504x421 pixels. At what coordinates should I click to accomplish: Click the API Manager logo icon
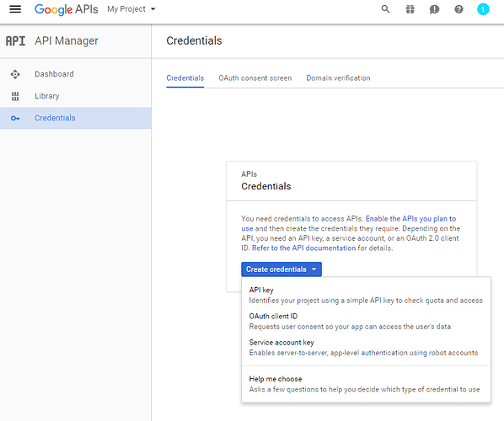15,41
